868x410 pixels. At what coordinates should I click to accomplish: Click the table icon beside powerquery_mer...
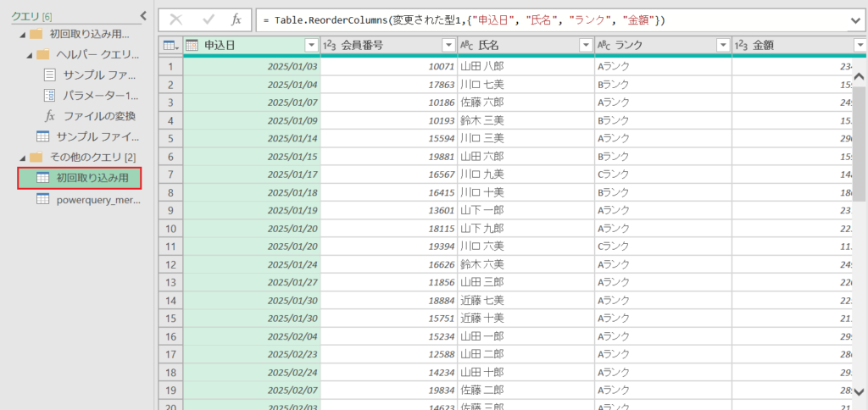[x=42, y=199]
